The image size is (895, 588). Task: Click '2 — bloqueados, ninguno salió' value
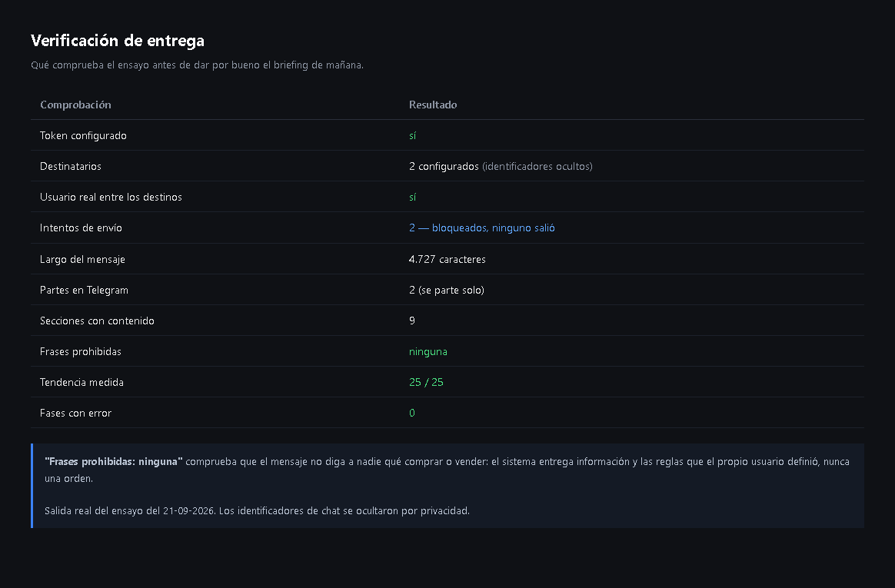pos(482,228)
